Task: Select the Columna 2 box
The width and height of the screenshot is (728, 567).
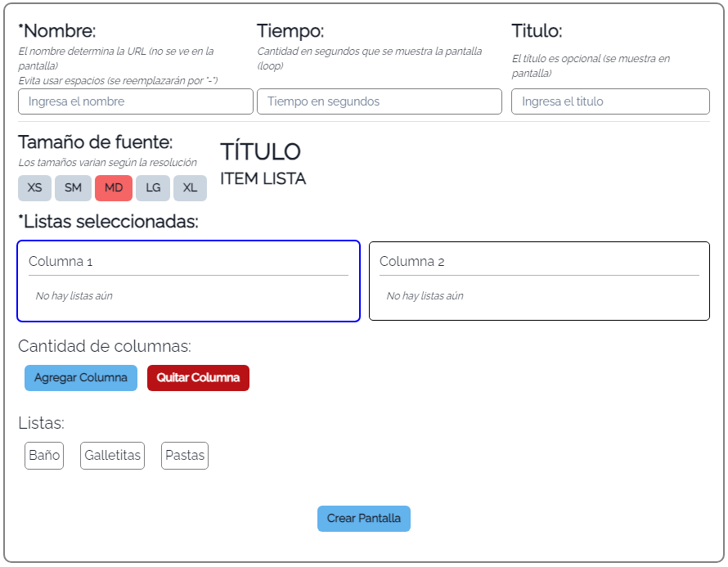Action: [540, 281]
